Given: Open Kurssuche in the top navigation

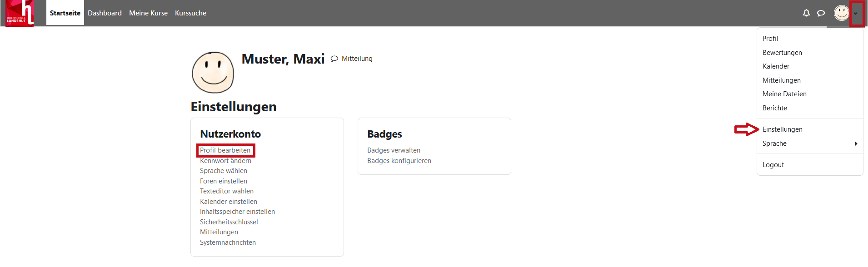Looking at the screenshot, I should tap(190, 13).
